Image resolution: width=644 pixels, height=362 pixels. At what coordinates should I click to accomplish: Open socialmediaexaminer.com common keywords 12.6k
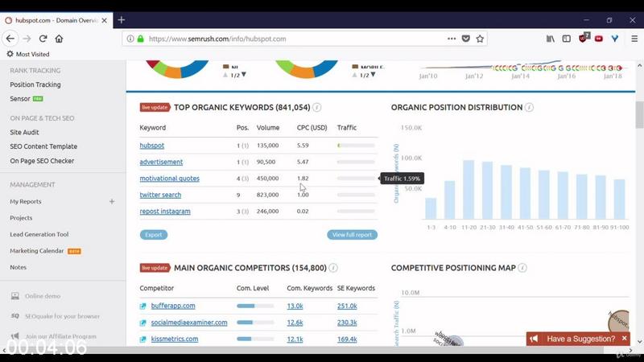(x=295, y=323)
